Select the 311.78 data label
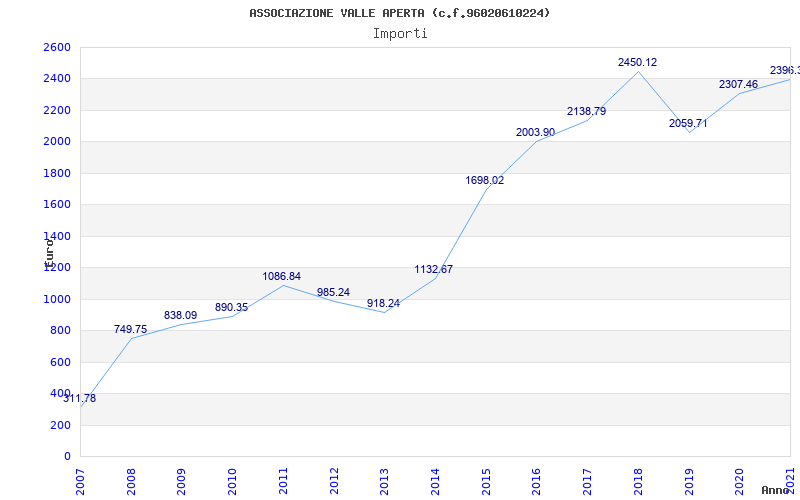 80,399
